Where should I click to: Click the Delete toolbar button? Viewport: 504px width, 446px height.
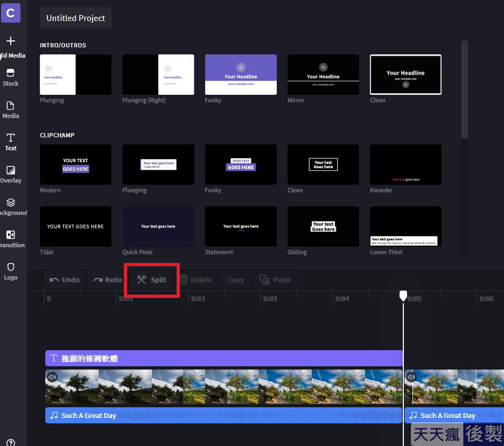coord(196,280)
